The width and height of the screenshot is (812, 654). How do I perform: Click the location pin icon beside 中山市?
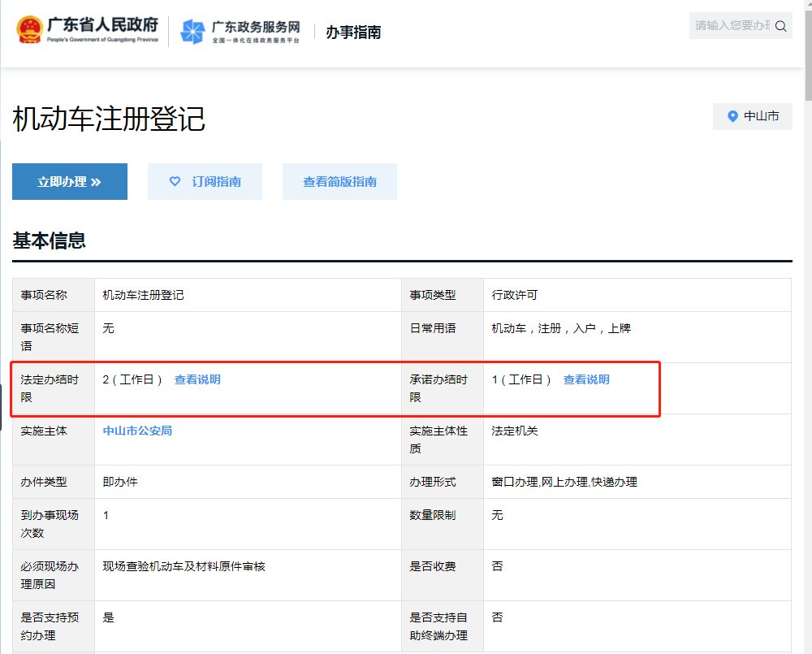[x=732, y=116]
